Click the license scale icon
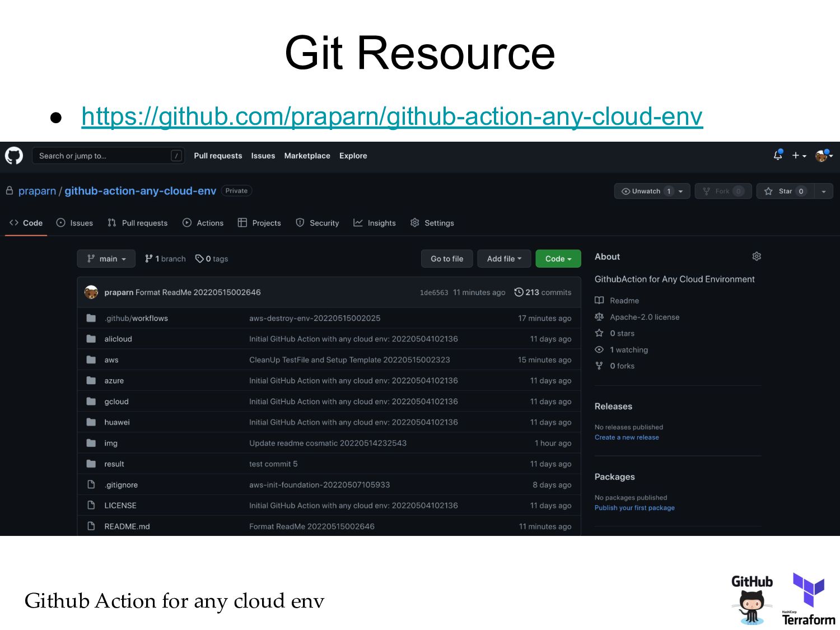 599,317
